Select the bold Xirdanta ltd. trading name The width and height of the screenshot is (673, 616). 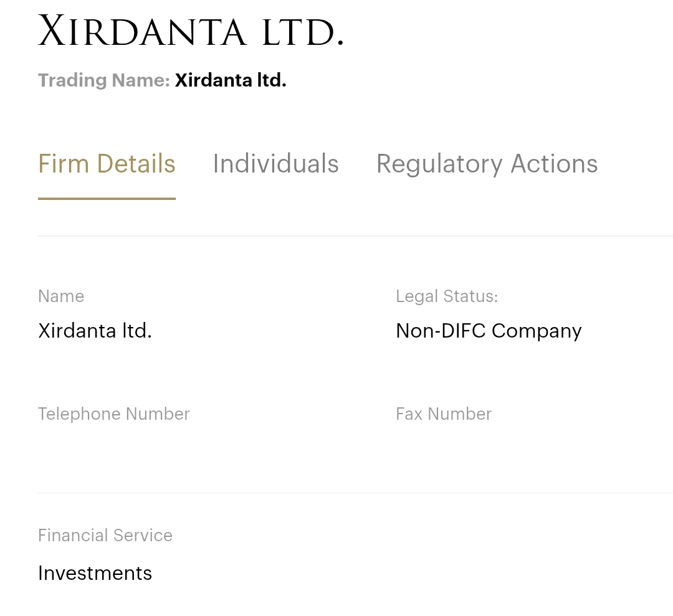tap(231, 80)
